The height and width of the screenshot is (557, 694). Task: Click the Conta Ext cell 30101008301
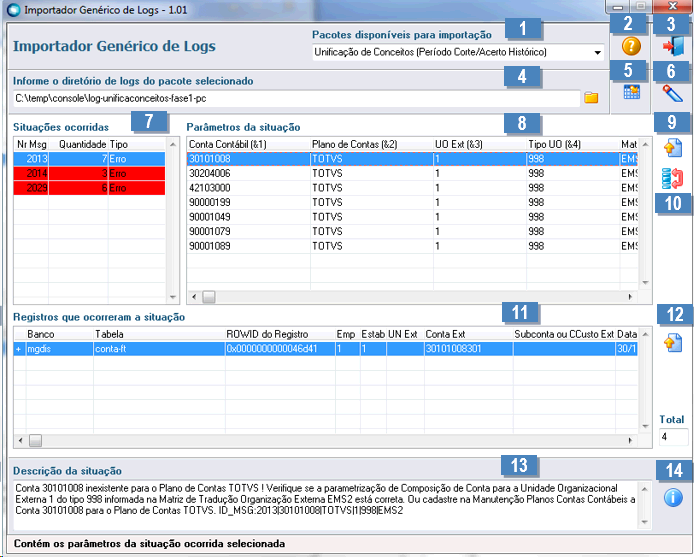click(x=469, y=349)
